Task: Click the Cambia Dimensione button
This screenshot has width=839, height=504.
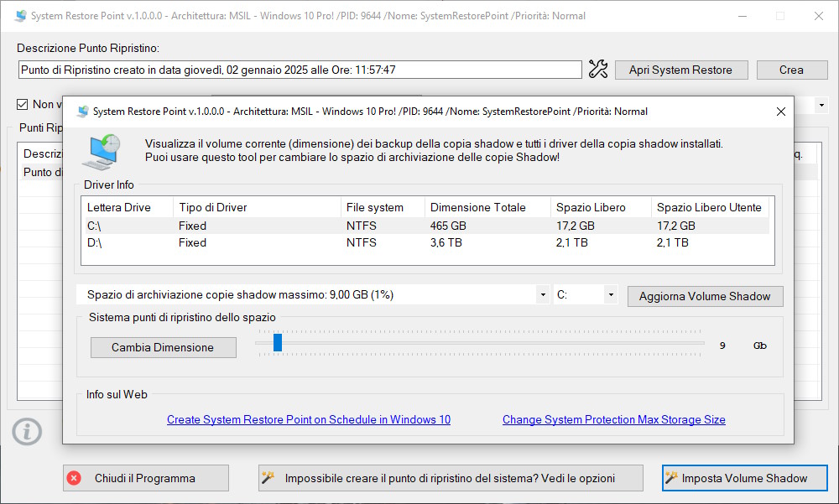Action: (163, 347)
